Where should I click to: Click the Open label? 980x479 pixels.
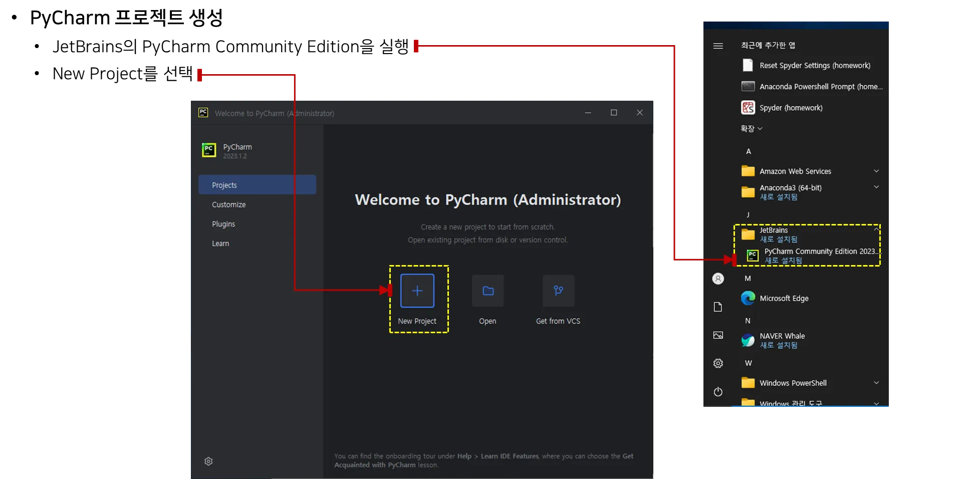pos(487,321)
